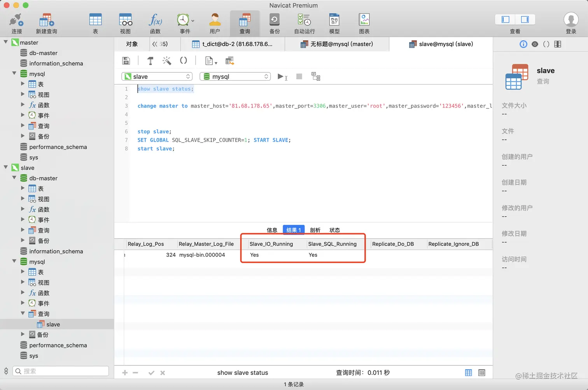Open the 图表 charts toolbar icon
This screenshot has width=588, height=390.
pos(364,23)
